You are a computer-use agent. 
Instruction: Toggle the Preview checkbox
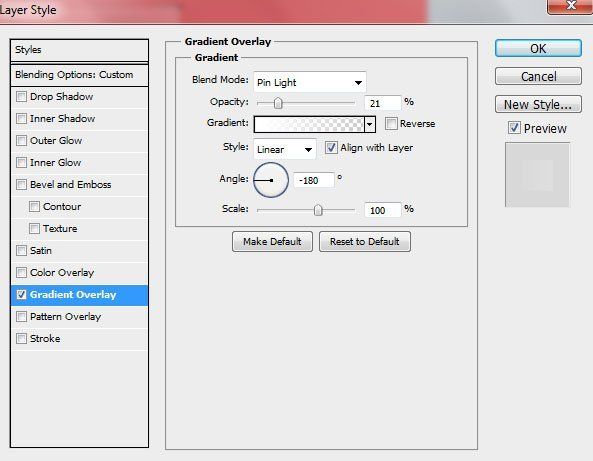tap(514, 128)
